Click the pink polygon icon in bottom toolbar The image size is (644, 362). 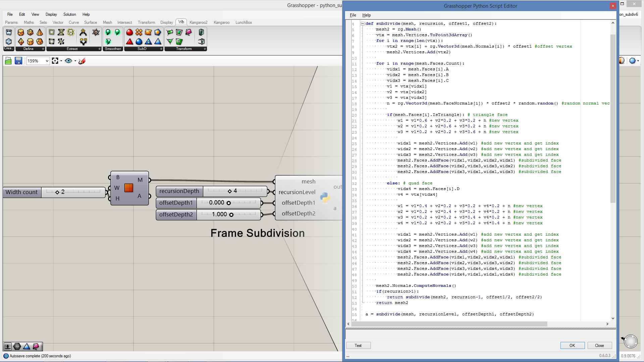tap(36, 346)
